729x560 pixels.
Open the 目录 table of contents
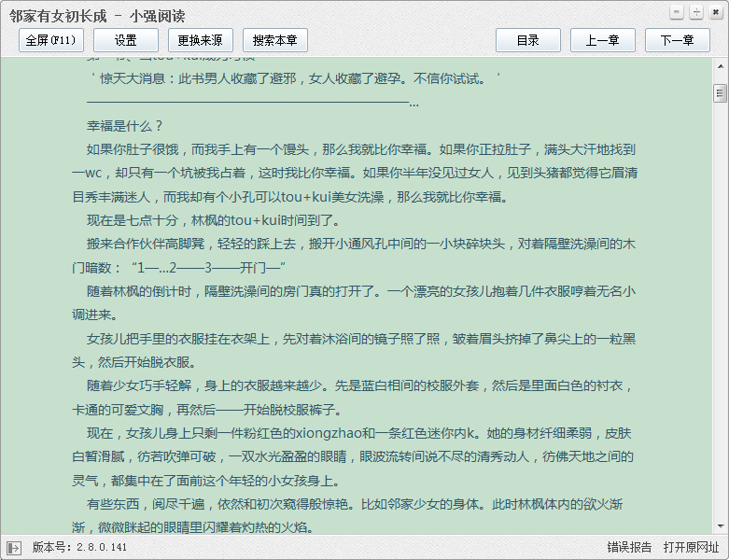tap(528, 40)
